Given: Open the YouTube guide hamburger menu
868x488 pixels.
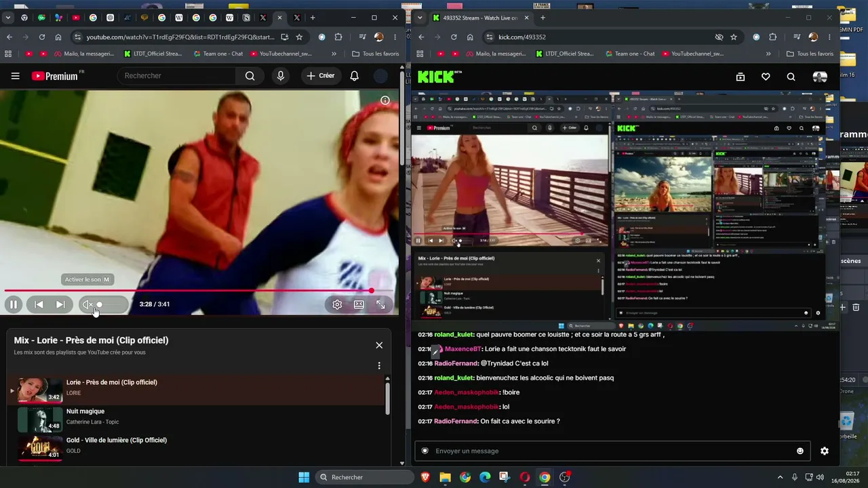Looking at the screenshot, I should coord(15,76).
